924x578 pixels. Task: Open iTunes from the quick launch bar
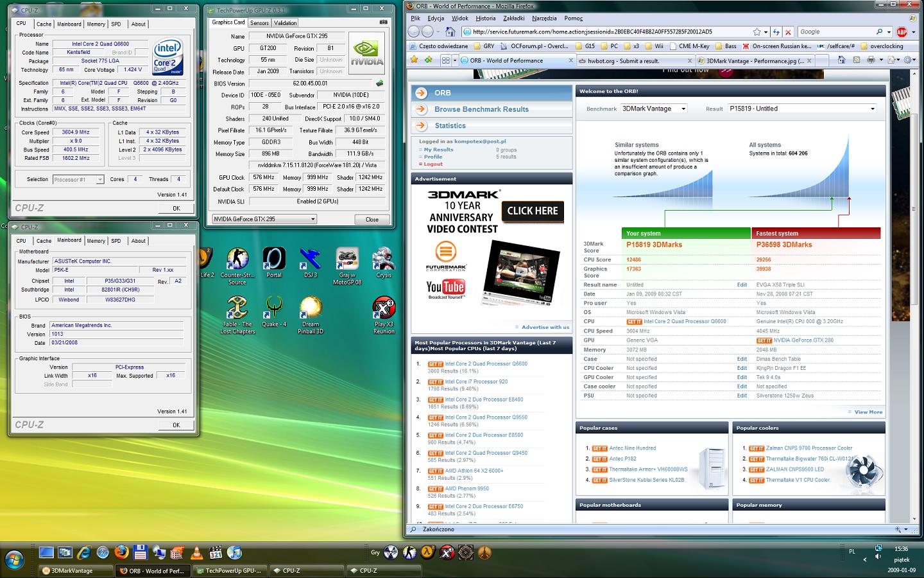click(x=234, y=552)
